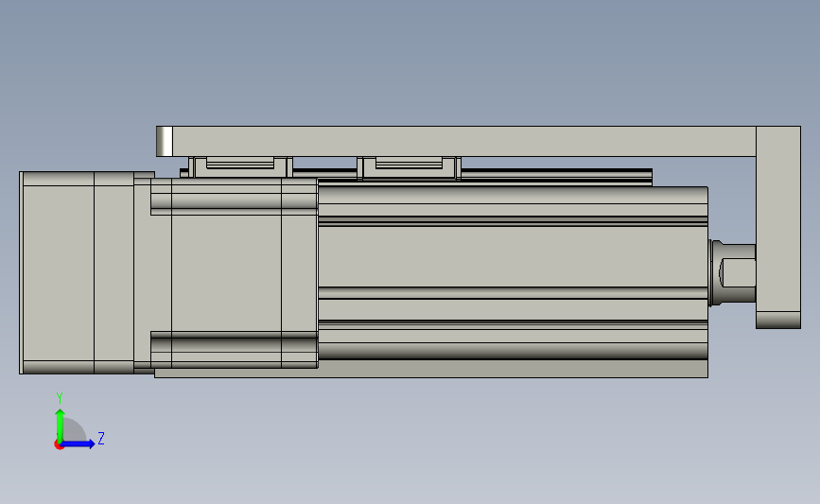Click the green Y axis arrow of the triad
The image size is (820, 504).
[x=61, y=426]
